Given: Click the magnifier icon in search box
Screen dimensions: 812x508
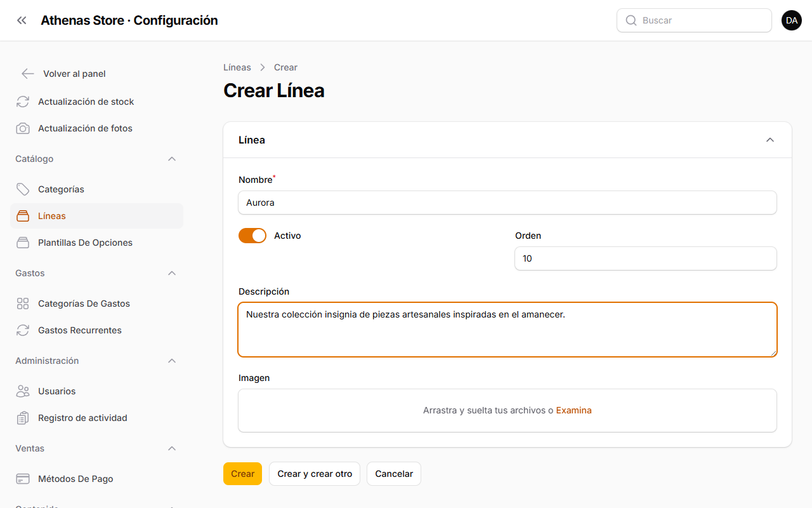Looking at the screenshot, I should click(x=631, y=20).
